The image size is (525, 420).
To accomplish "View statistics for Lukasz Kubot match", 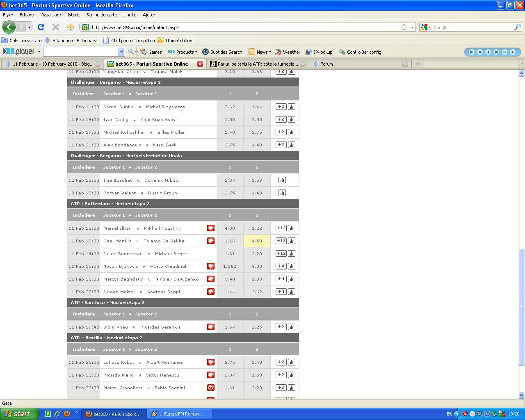I will coord(292,362).
